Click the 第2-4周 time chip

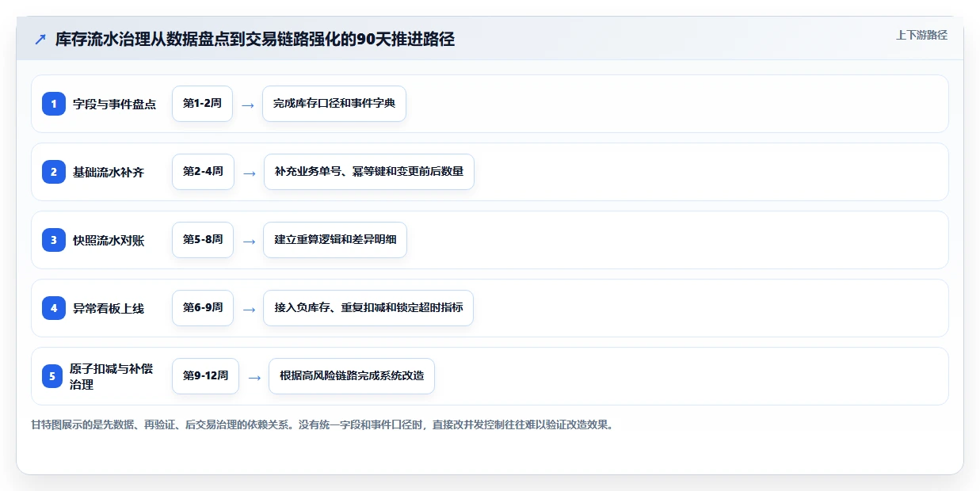click(203, 172)
